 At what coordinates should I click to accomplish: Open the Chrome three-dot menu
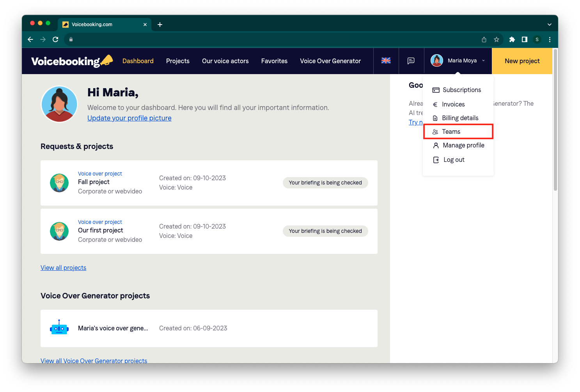549,39
